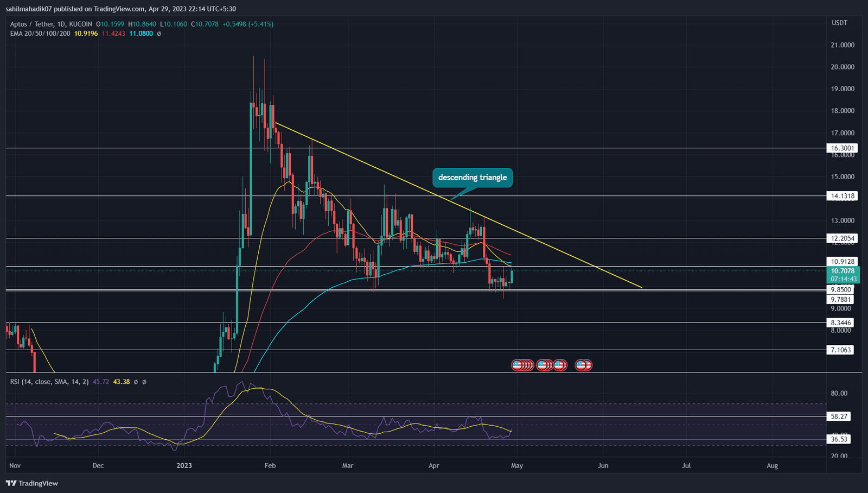Click the 'Jul' label on time axis
The width and height of the screenshot is (868, 493).
pyautogui.click(x=686, y=466)
